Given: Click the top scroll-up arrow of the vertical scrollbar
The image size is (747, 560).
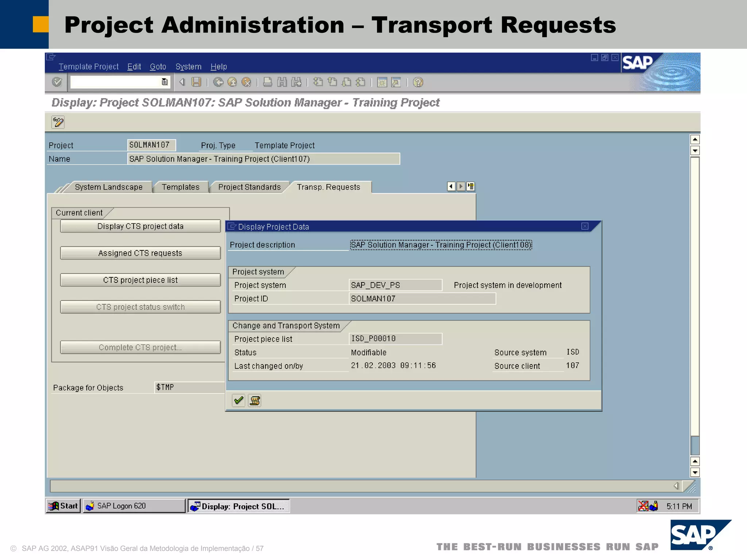Looking at the screenshot, I should tap(695, 139).
